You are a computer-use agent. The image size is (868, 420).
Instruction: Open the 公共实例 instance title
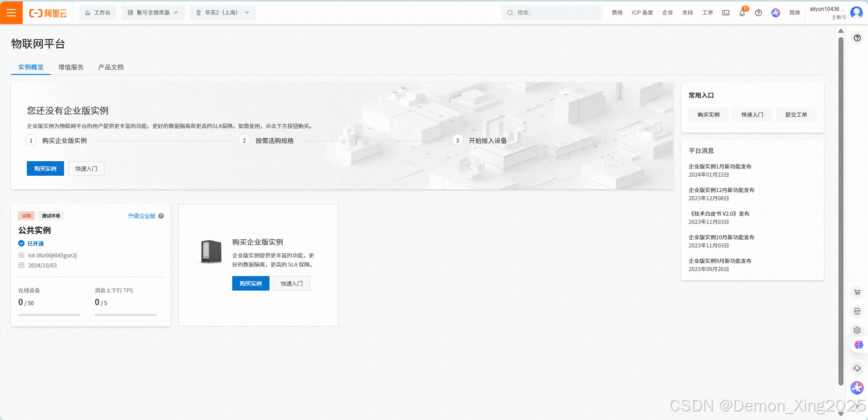[x=35, y=230]
